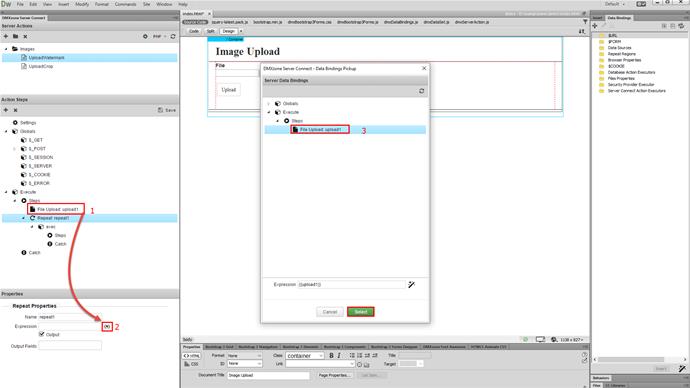
Task: Add a new server action with plus icon
Action: tap(6, 36)
